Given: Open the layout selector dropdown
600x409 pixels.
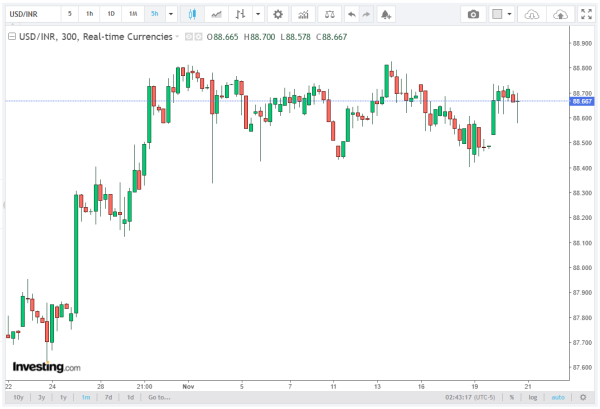Looking at the screenshot, I should click(513, 15).
